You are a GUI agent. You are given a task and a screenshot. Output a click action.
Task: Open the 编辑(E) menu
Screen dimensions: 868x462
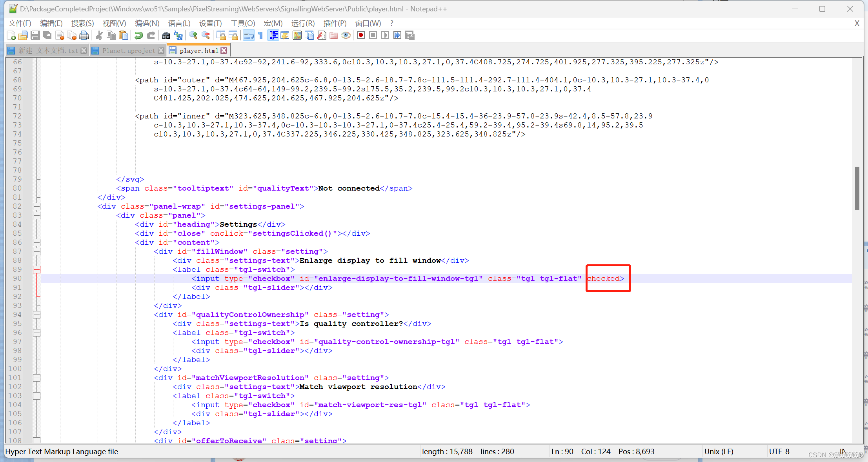(x=51, y=24)
